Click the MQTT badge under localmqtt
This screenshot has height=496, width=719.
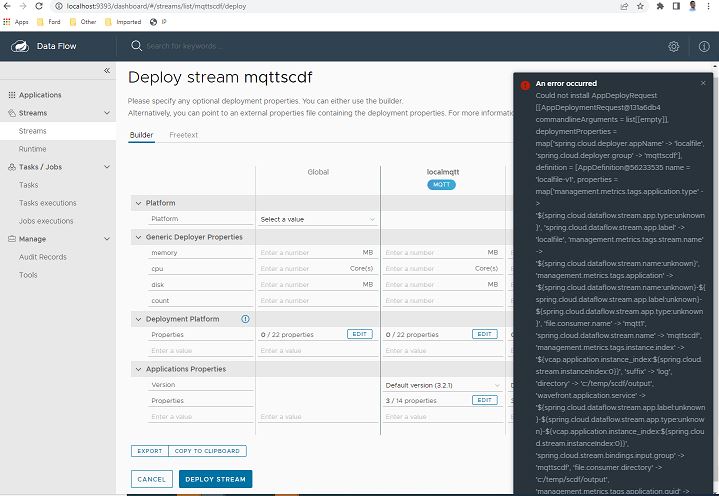(x=442, y=184)
